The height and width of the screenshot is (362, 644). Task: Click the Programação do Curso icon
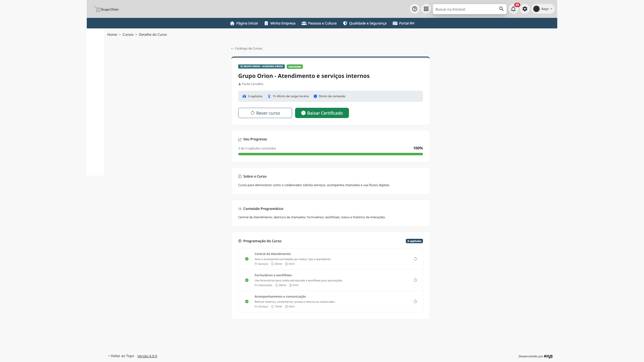click(240, 241)
